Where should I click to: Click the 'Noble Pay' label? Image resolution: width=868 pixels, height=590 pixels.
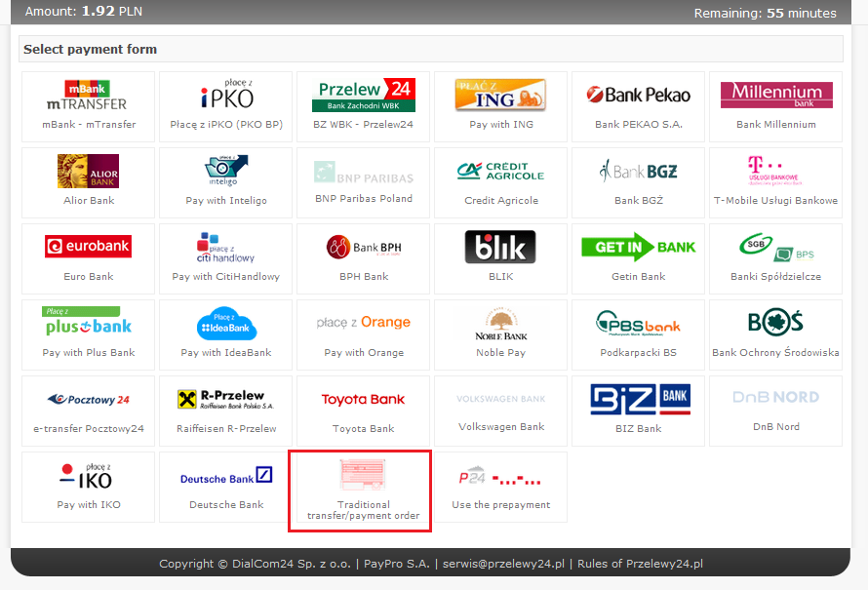coord(501,353)
